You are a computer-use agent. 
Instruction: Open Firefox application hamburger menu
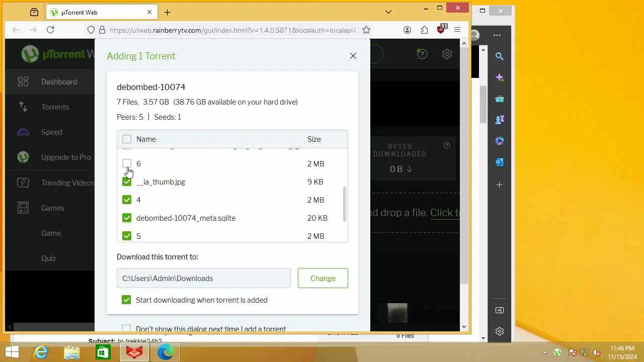click(457, 30)
